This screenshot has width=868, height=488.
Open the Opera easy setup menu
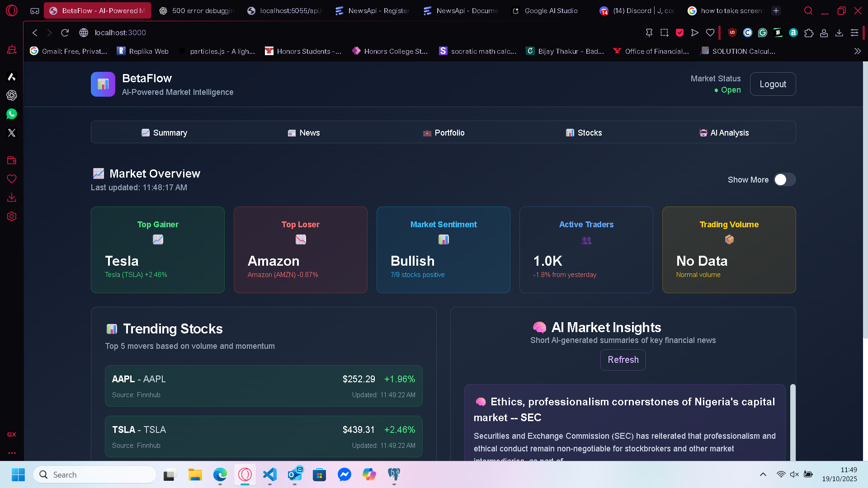coord(854,33)
